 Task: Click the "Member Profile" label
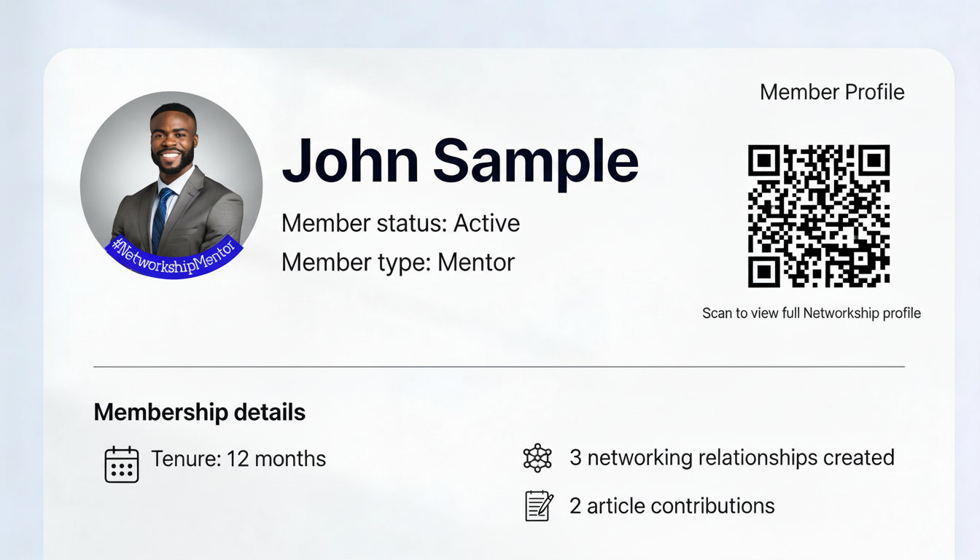[832, 92]
